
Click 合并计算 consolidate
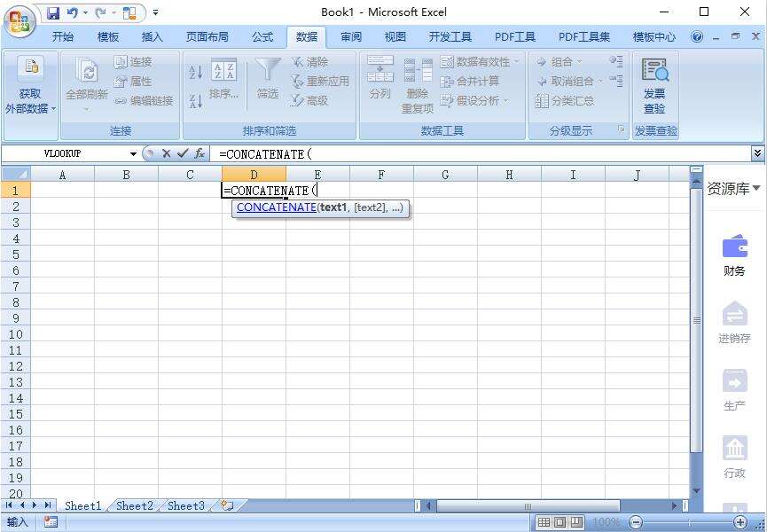coord(470,82)
